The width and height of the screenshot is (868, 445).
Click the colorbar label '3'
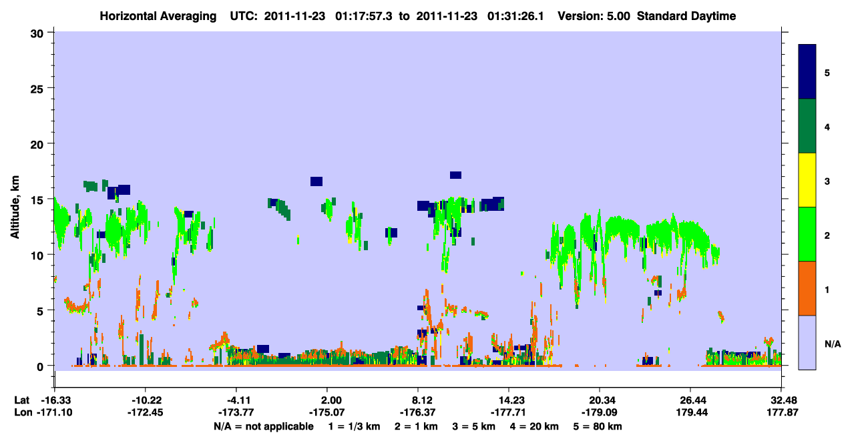[827, 181]
